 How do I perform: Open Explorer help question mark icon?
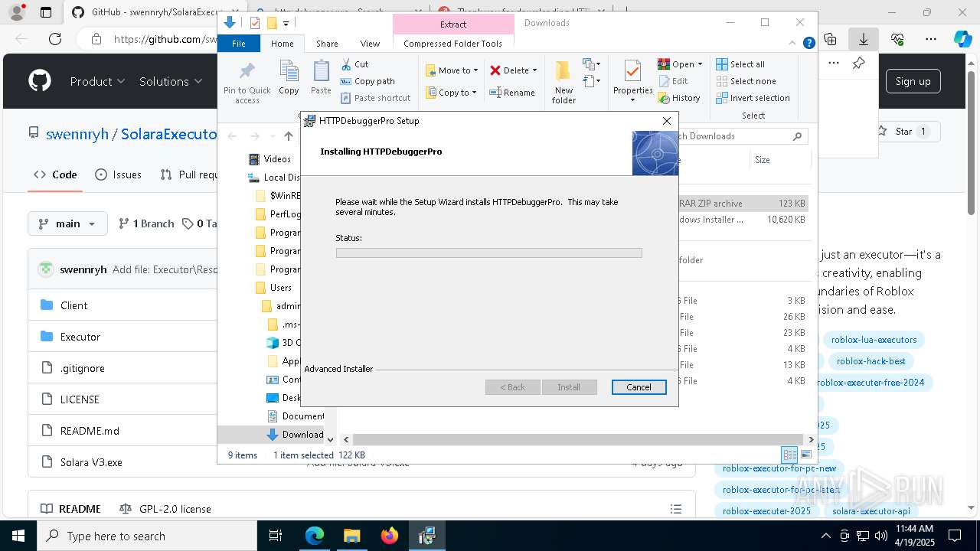pyautogui.click(x=808, y=44)
